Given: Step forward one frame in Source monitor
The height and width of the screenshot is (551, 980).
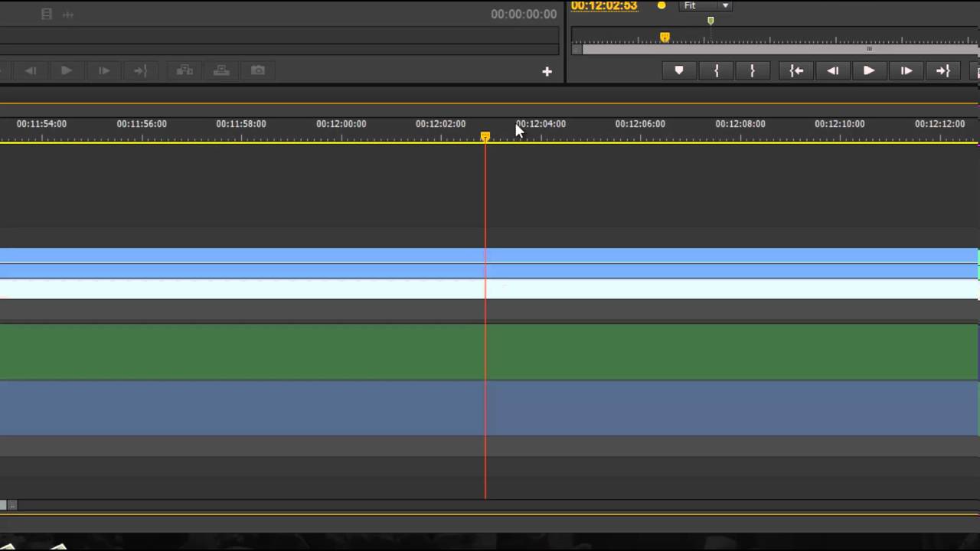Looking at the screenshot, I should coord(103,70).
